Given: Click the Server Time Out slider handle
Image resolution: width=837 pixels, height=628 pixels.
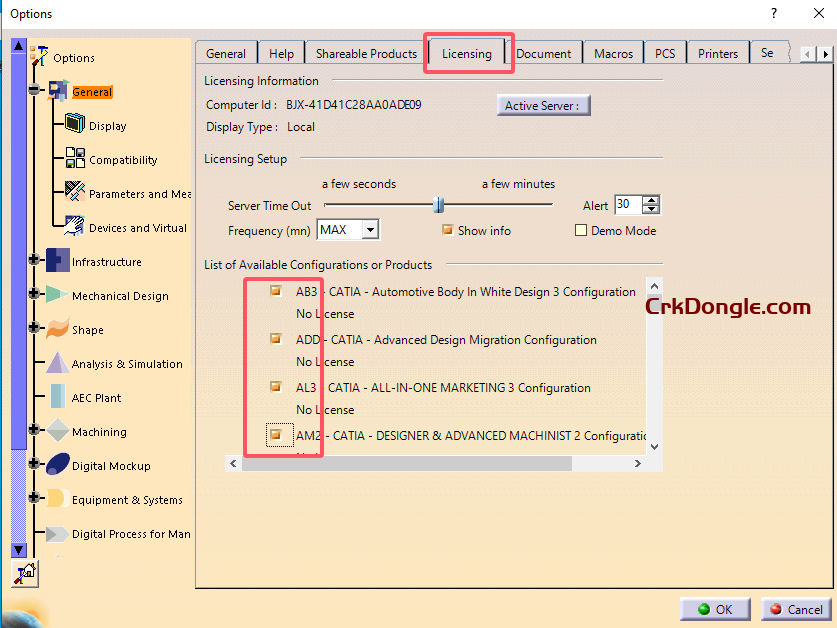Looking at the screenshot, I should (438, 205).
